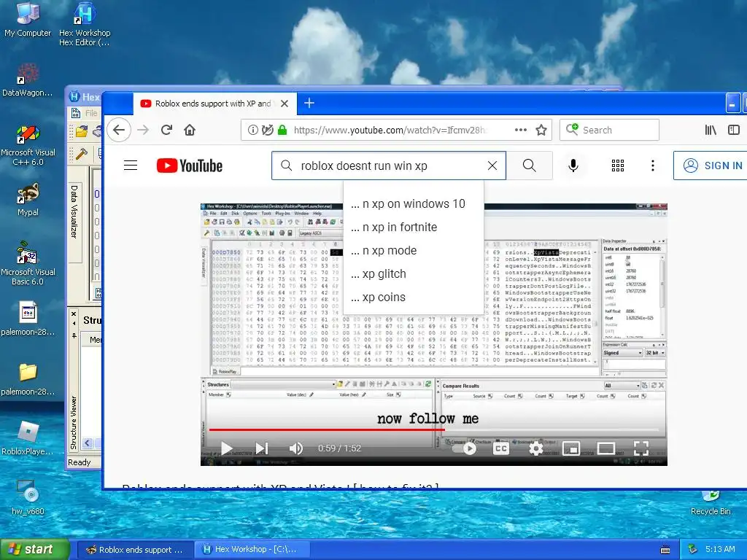Open File menu in Hex Workshop window
747x560 pixels.
tap(91, 113)
